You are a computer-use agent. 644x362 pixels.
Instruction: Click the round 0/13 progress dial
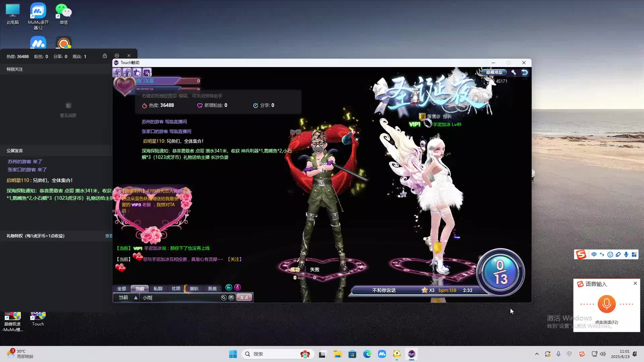point(500,272)
